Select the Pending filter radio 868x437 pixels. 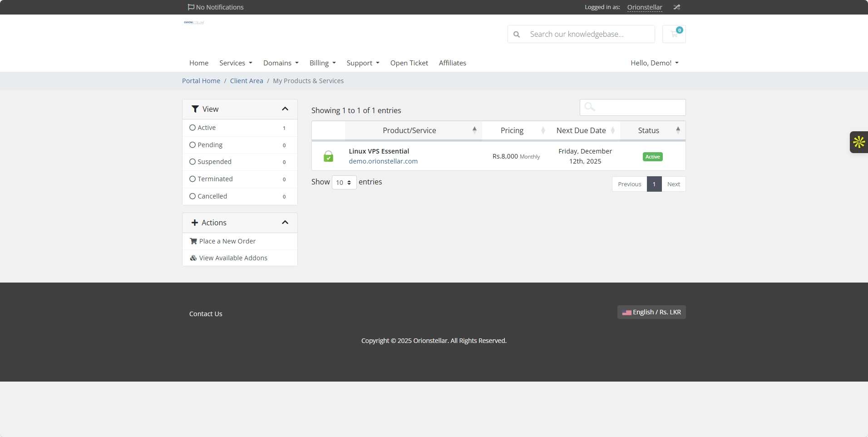(x=192, y=145)
